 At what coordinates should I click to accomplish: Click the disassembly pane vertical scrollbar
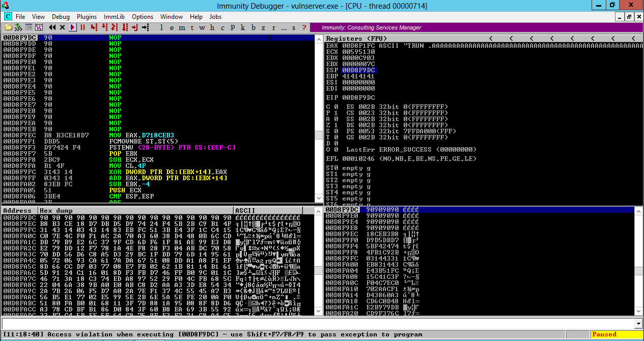pos(319,120)
